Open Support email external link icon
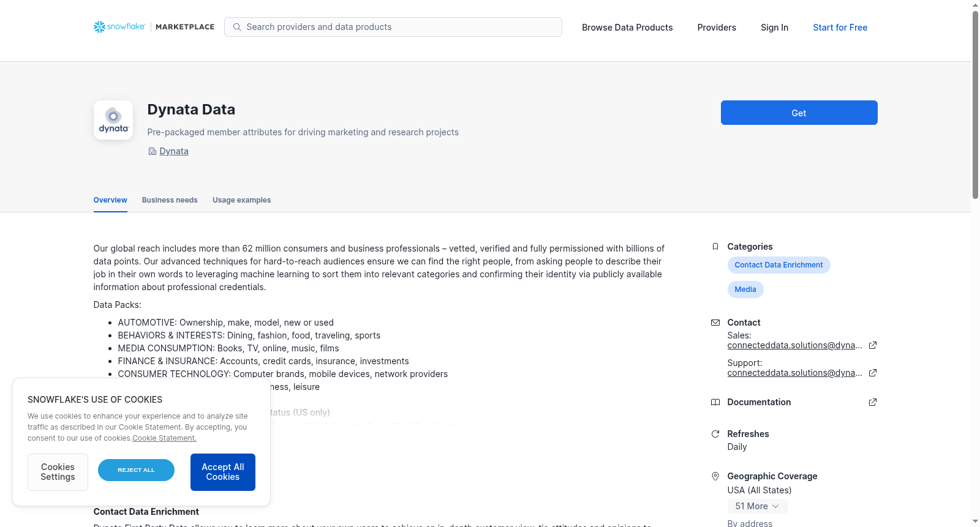This screenshot has width=980, height=527. [x=873, y=373]
